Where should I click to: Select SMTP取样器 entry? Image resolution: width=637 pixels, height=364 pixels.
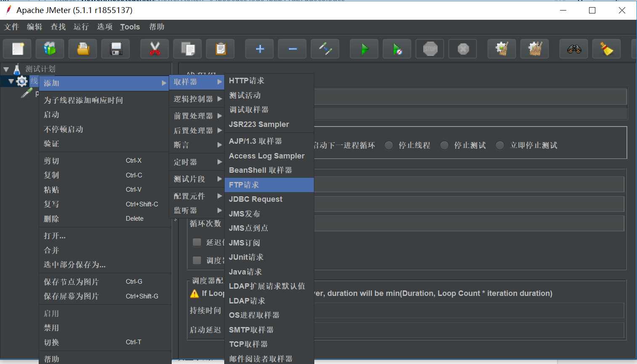[269, 330]
